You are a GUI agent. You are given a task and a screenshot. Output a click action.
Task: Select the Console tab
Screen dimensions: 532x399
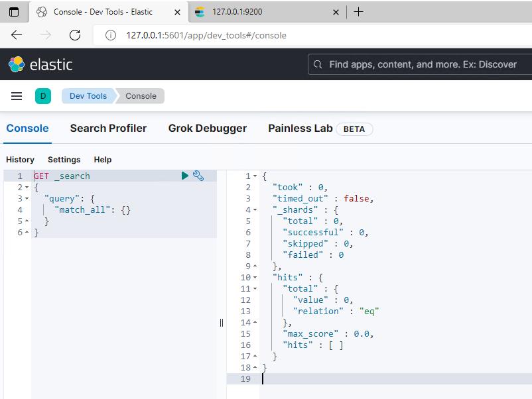coord(27,128)
